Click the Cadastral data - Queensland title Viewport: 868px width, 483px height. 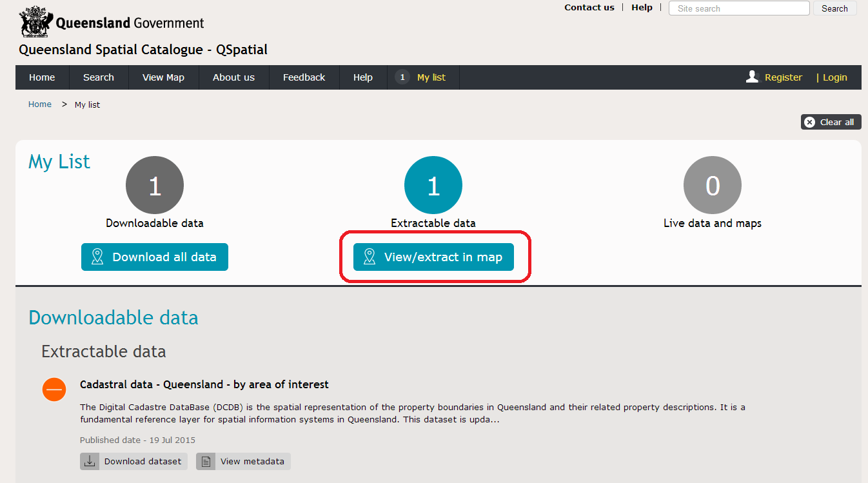click(204, 384)
